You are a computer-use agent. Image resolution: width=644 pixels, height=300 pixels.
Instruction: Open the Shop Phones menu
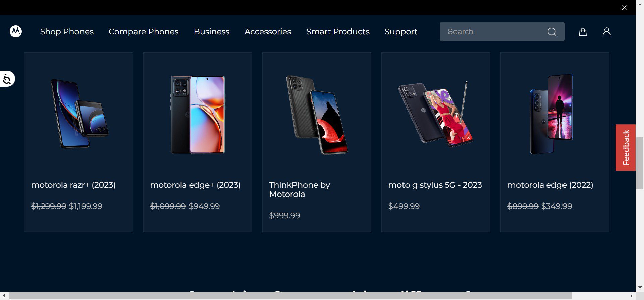(x=67, y=31)
